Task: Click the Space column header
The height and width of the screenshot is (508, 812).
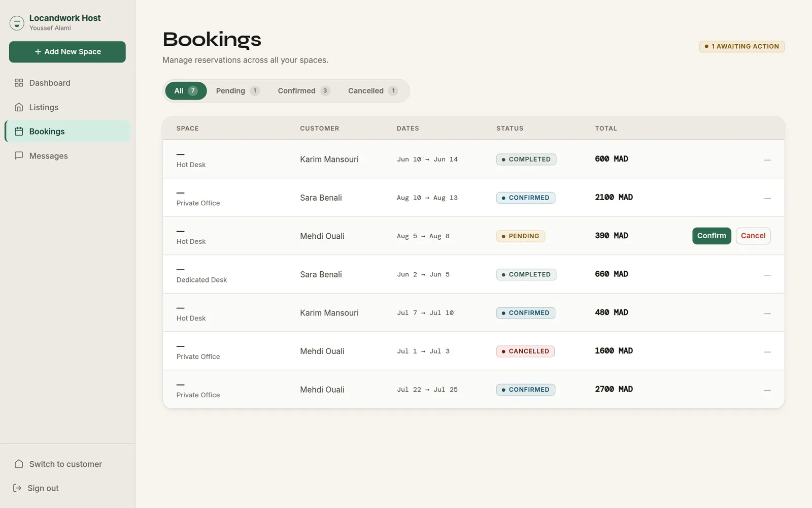Action: tap(188, 129)
